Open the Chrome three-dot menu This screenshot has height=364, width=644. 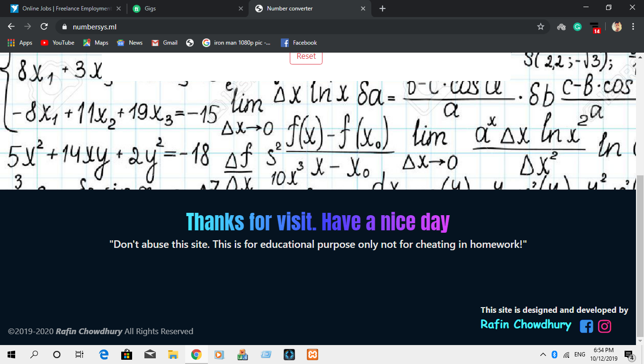click(x=633, y=27)
